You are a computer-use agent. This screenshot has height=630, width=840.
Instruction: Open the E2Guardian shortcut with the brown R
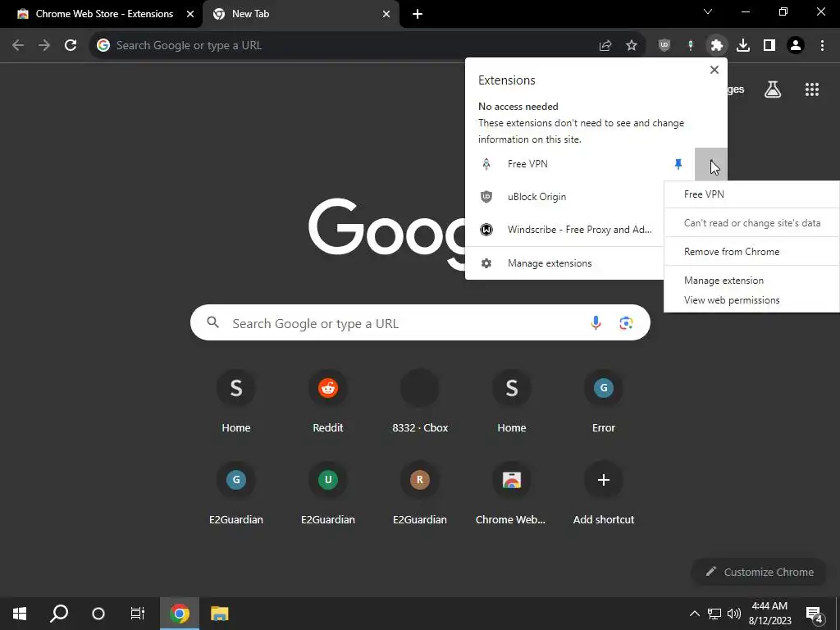tap(420, 493)
